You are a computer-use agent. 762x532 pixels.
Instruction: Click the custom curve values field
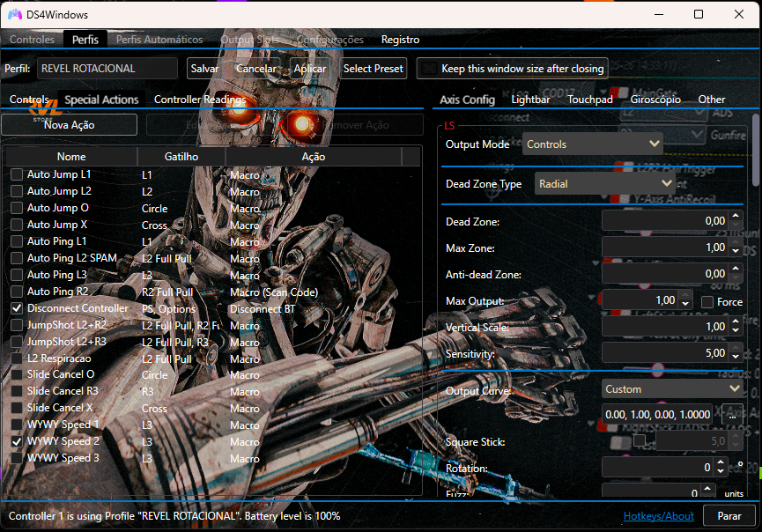coord(657,415)
